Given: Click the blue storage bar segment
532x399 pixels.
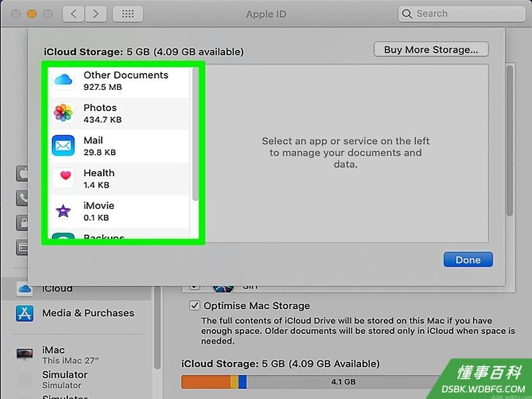Looking at the screenshot, I should coord(243,381).
